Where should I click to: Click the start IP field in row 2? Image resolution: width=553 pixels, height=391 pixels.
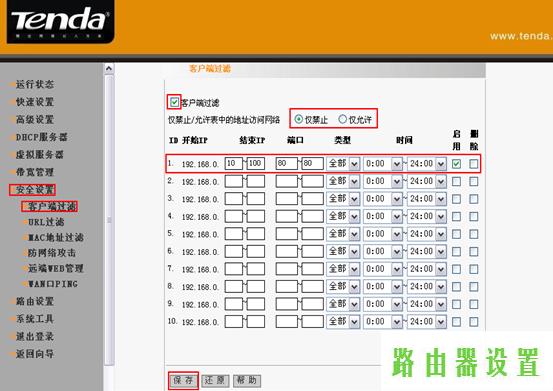[234, 181]
